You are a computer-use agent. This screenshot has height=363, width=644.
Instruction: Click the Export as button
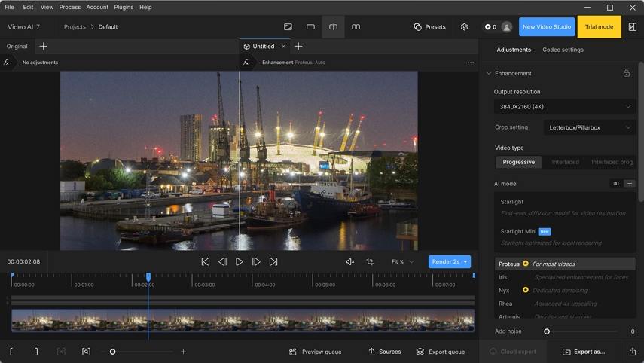[x=584, y=352]
